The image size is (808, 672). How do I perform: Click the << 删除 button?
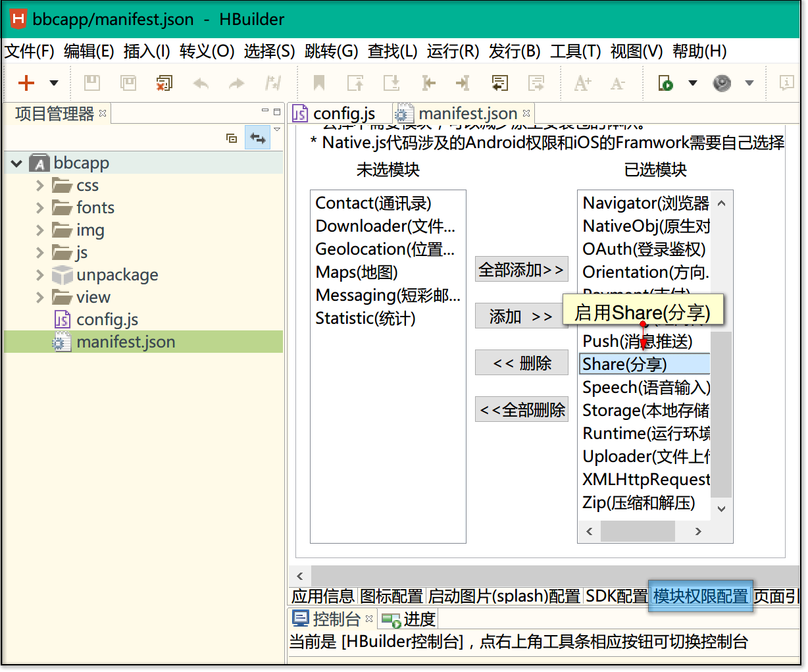(x=521, y=363)
